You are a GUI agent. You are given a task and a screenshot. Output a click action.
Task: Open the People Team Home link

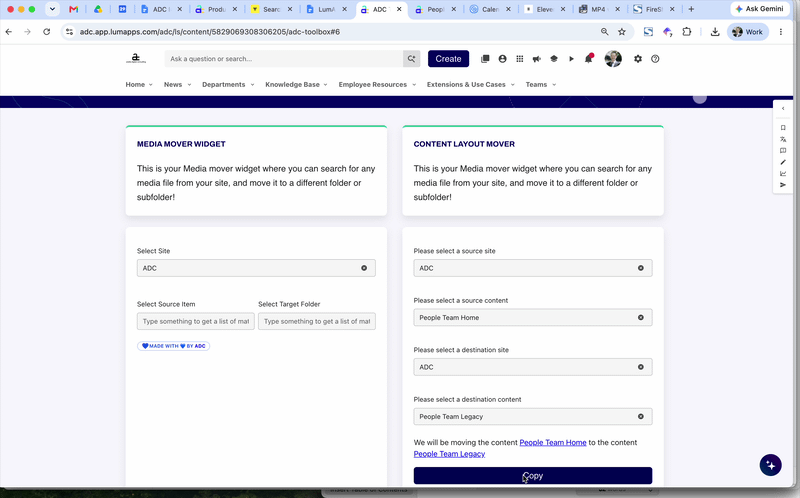(553, 442)
